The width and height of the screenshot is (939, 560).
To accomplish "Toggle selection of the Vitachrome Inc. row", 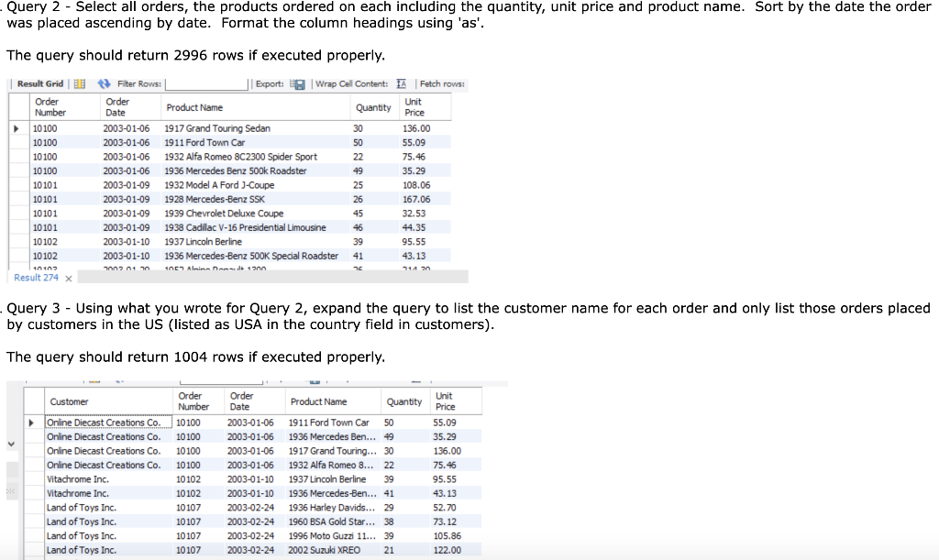I will 32,478.
